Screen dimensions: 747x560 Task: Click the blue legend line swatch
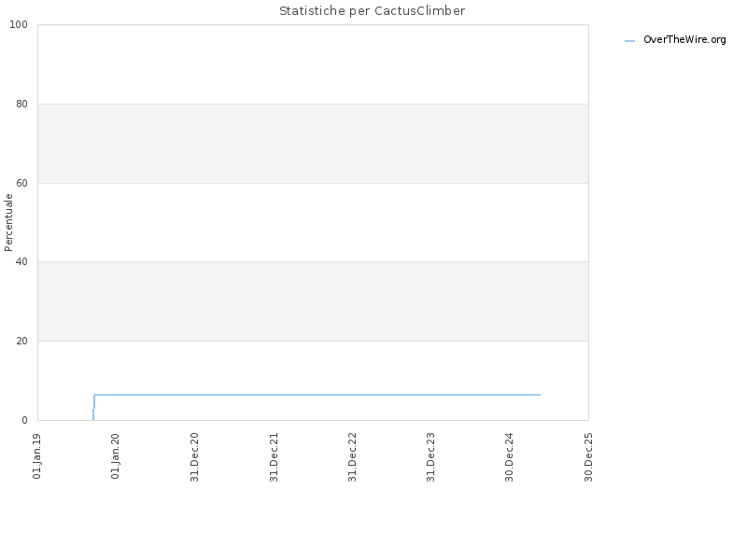(x=629, y=41)
